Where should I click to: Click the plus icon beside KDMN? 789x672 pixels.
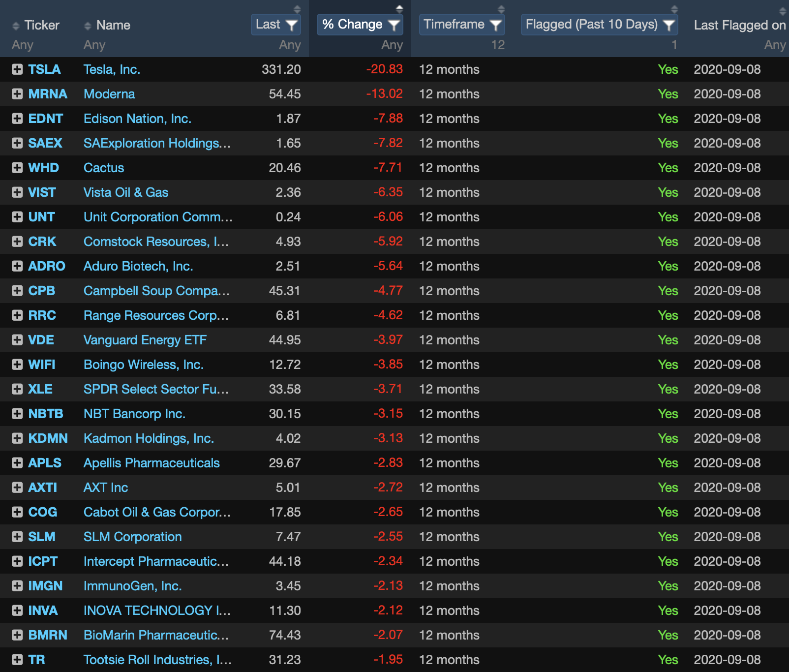(x=17, y=438)
